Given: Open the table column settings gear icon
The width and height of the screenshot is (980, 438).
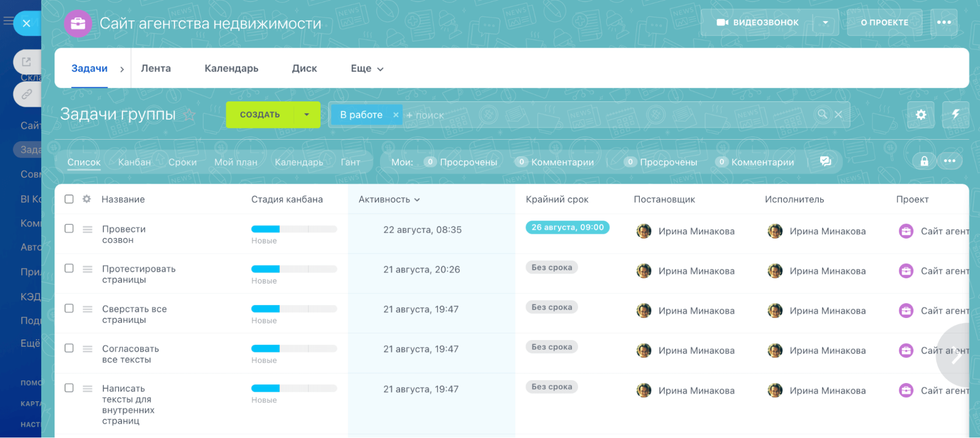Looking at the screenshot, I should coord(87,199).
